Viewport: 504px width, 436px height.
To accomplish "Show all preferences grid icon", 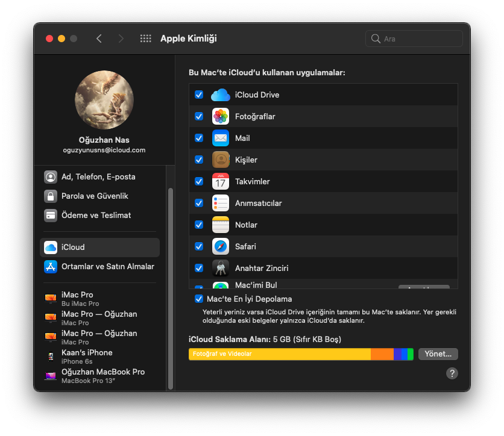I will pos(146,39).
